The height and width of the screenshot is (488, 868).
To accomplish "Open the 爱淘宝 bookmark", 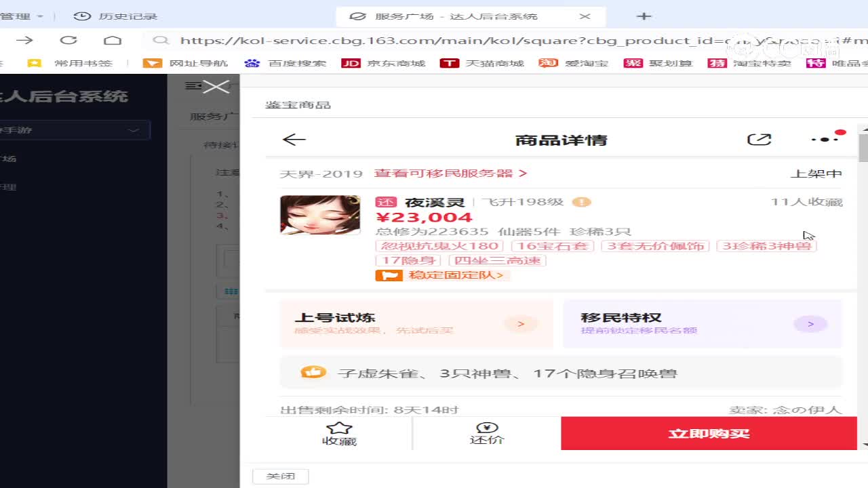I will 574,63.
